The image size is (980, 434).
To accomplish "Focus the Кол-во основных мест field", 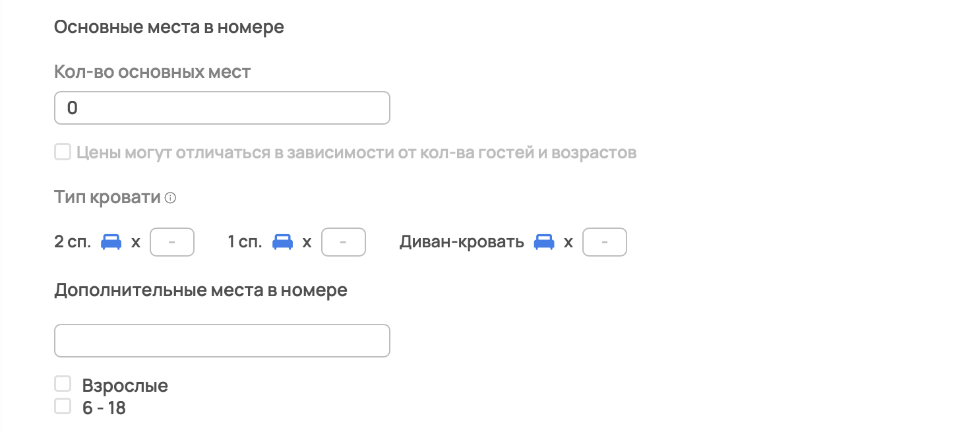I will 222,108.
